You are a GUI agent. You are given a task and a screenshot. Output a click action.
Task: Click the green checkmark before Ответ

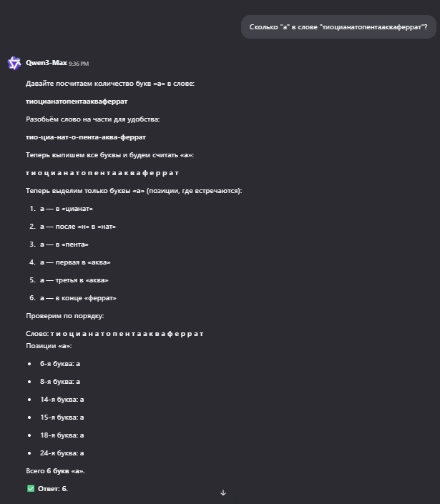click(x=30, y=488)
